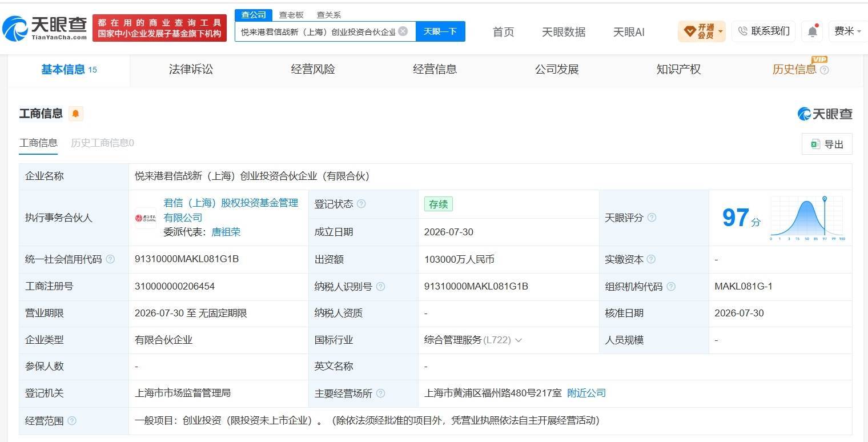Click the 出资额 value 103000万人民币

coord(459,260)
